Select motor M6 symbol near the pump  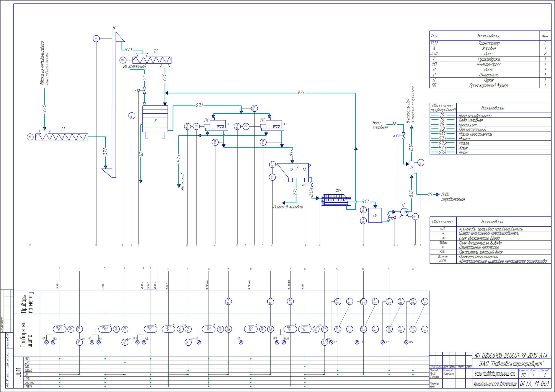tap(415, 217)
